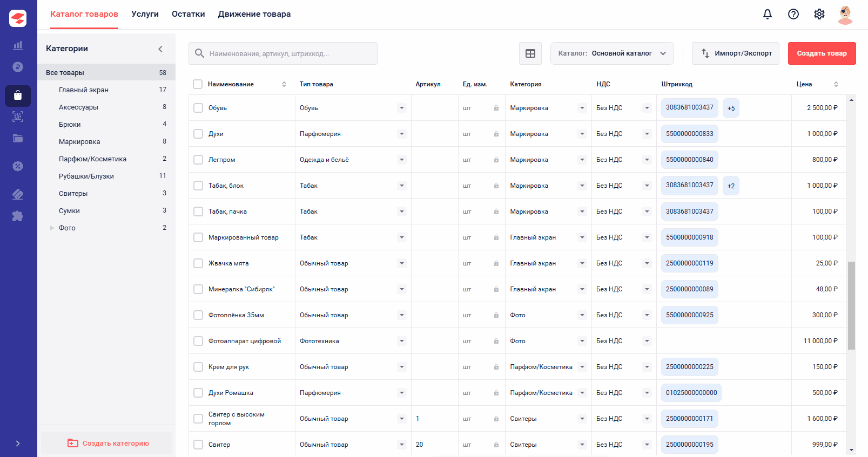Click the table view layout icon
Screen dimensions: 868x457
tap(530, 53)
